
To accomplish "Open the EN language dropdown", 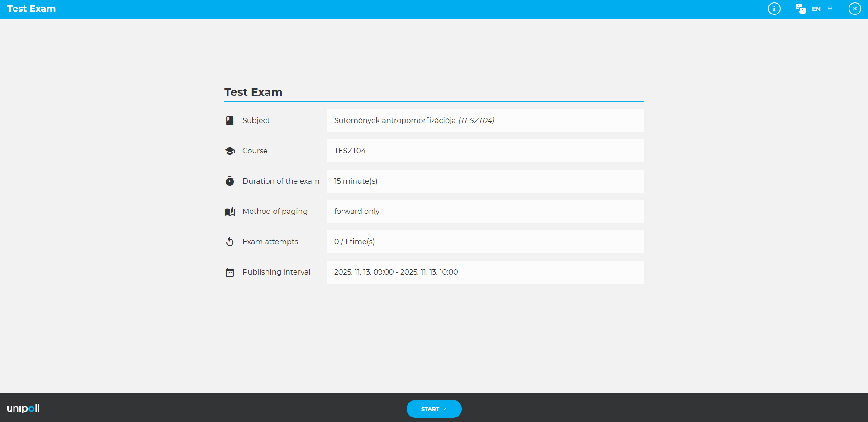I will coord(816,9).
